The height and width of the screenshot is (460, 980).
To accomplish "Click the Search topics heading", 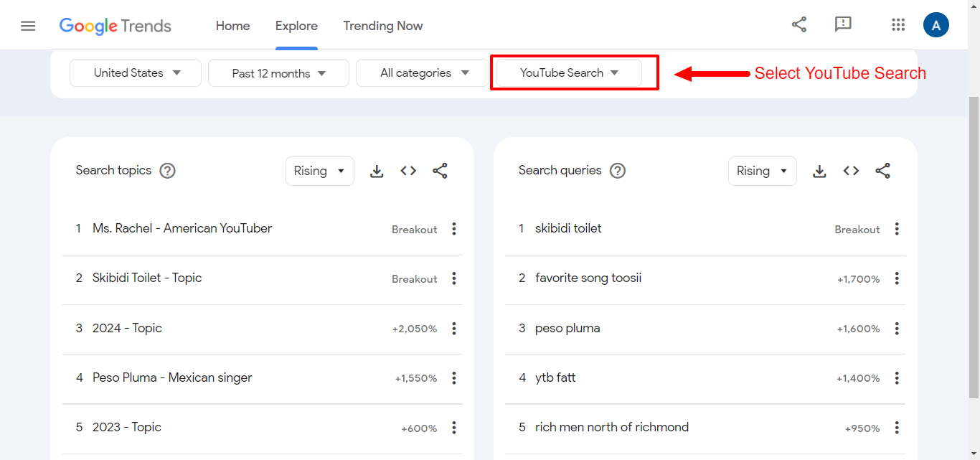I will pyautogui.click(x=113, y=170).
